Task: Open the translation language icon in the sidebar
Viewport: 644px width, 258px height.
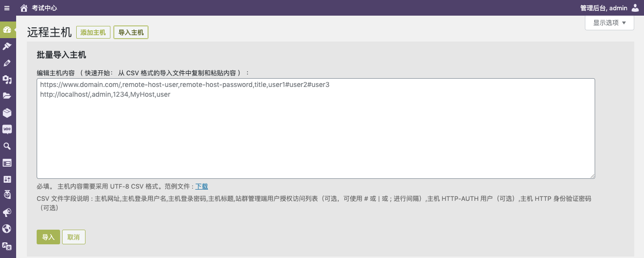Action: click(7, 246)
